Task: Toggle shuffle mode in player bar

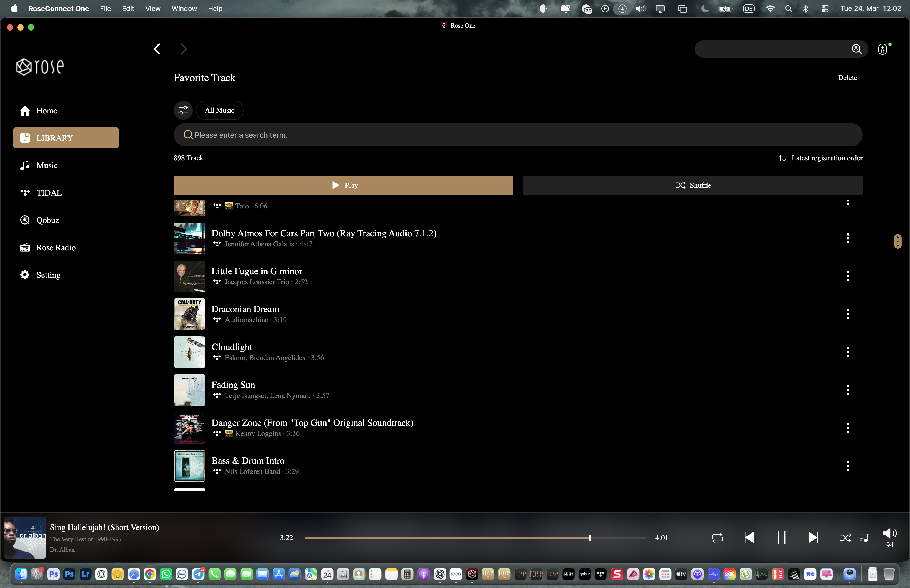Action: click(x=845, y=538)
